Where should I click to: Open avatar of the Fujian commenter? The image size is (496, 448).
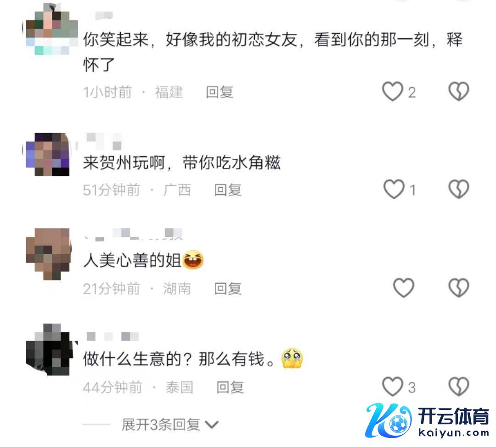pos(51,29)
